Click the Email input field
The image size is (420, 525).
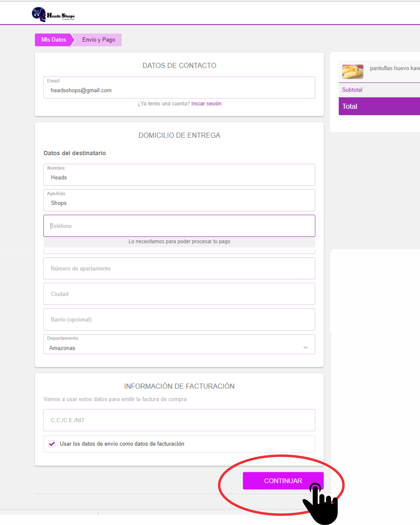179,88
